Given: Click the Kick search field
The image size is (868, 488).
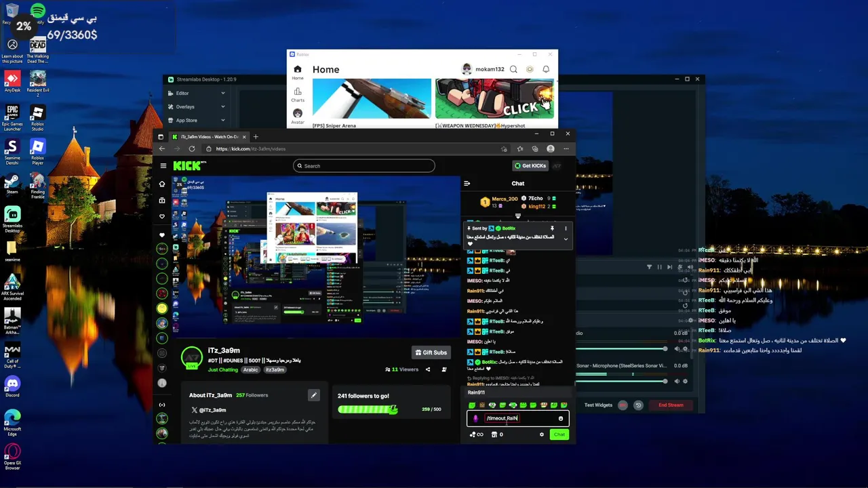Looking at the screenshot, I should pyautogui.click(x=364, y=165).
